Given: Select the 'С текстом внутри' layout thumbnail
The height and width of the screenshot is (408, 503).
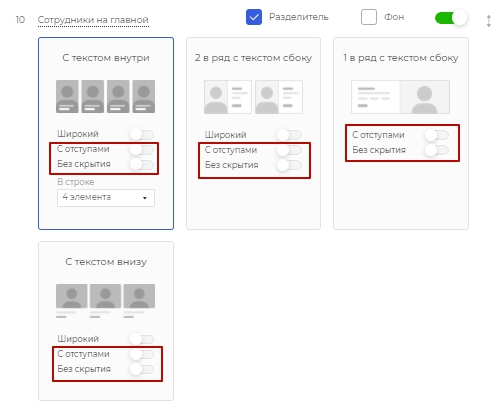Looking at the screenshot, I should point(105,96).
